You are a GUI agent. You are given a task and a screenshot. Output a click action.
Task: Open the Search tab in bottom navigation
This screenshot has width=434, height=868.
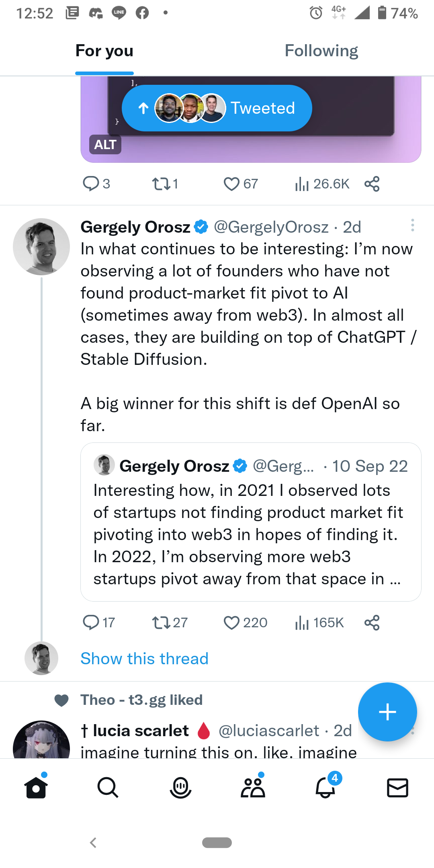pyautogui.click(x=108, y=787)
